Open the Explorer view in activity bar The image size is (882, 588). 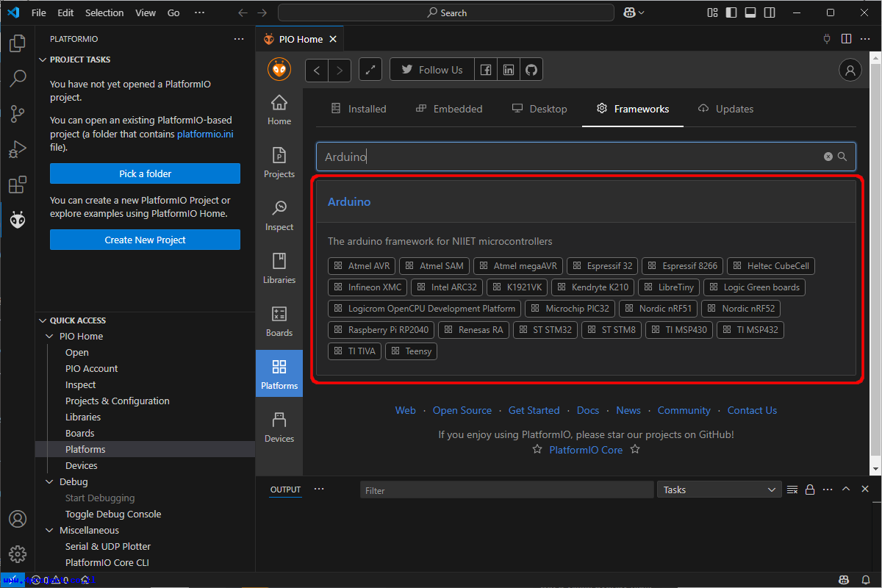[18, 43]
